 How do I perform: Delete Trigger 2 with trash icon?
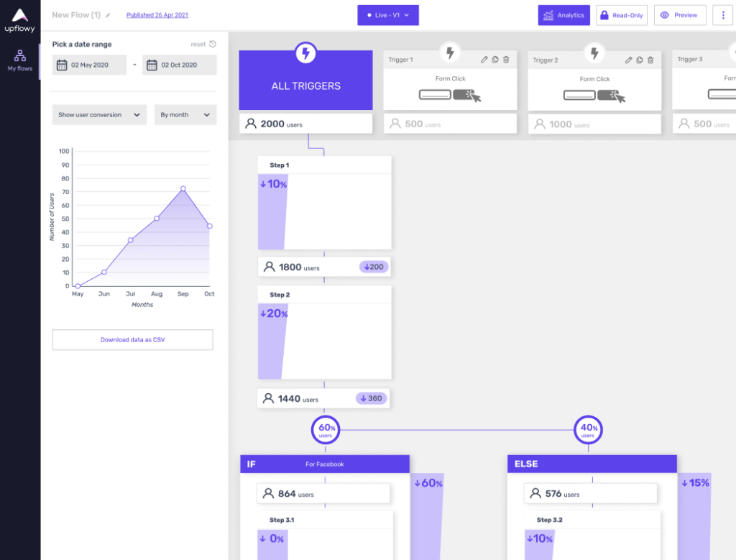(x=650, y=60)
